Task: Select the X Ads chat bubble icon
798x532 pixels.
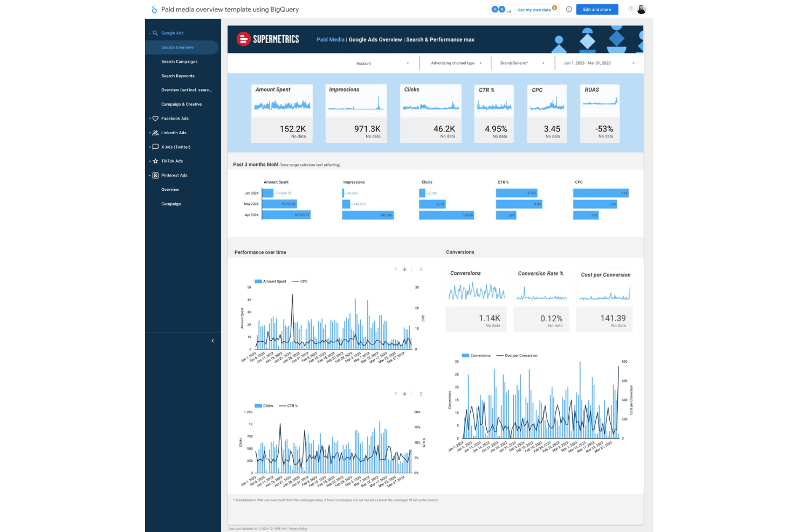Action: click(155, 147)
